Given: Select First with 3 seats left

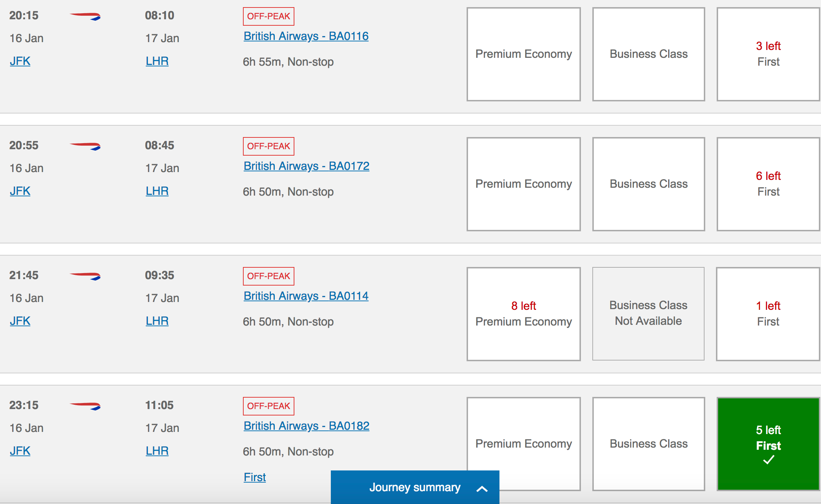Looking at the screenshot, I should (x=768, y=54).
